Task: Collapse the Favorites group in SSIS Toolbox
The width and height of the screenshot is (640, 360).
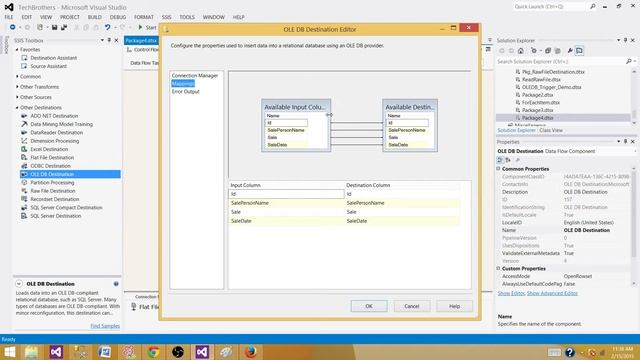Action: [x=17, y=49]
